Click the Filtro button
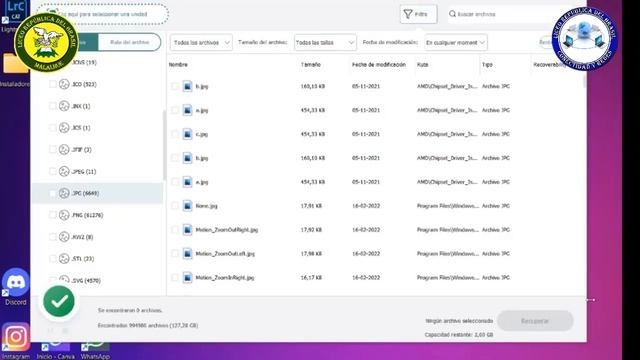The width and height of the screenshot is (640, 360). [418, 14]
